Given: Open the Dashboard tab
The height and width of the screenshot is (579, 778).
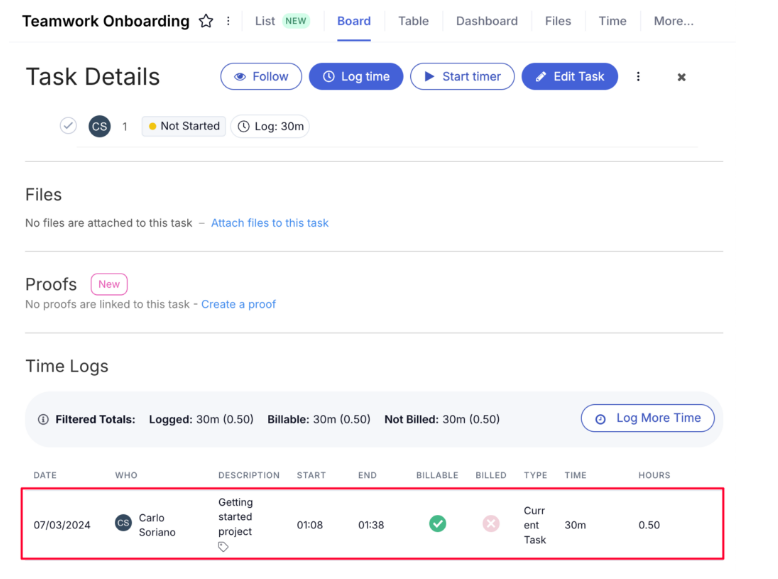Looking at the screenshot, I should click(x=487, y=21).
